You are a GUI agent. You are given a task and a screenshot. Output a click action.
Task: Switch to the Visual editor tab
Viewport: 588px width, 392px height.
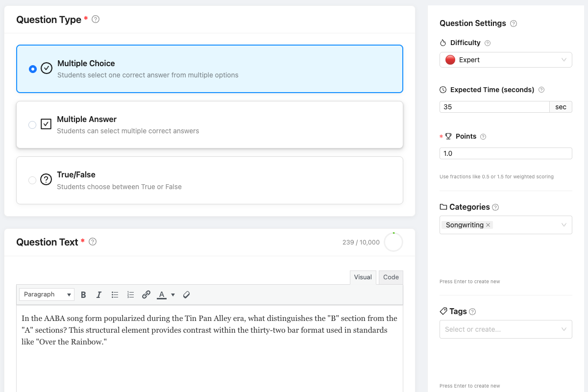363,277
